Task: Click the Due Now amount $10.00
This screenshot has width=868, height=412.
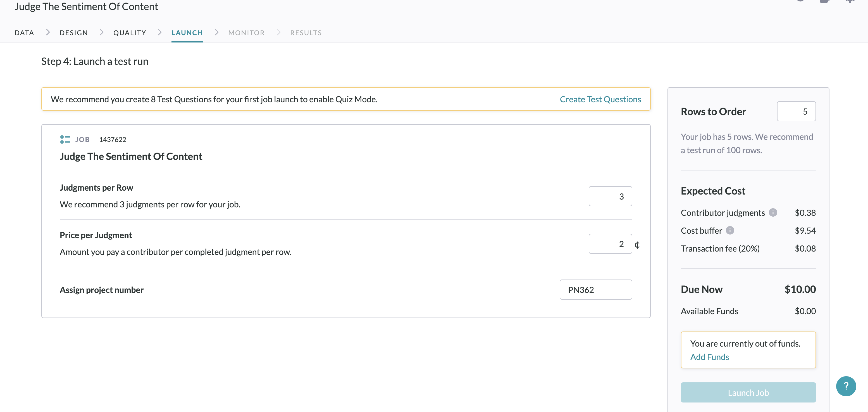Action: click(800, 289)
